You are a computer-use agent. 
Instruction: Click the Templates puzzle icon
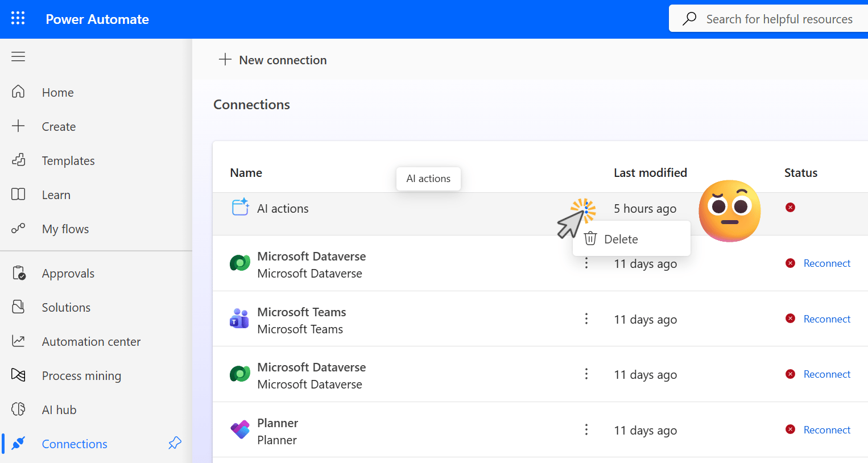point(18,160)
